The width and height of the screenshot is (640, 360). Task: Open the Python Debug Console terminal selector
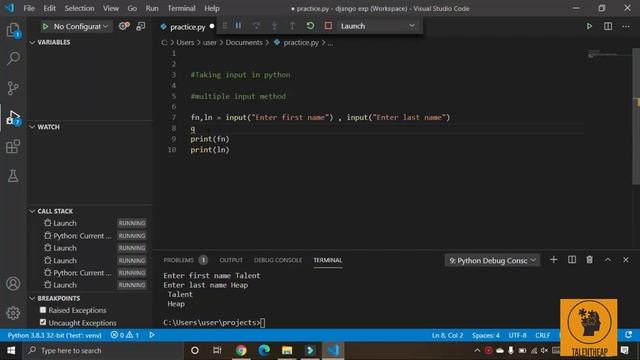492,260
